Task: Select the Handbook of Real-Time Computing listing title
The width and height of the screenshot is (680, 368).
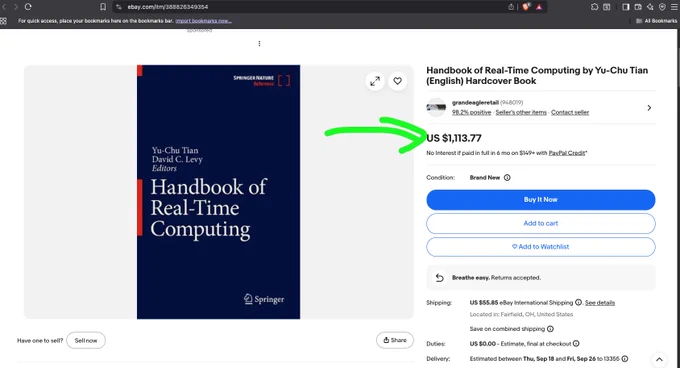Action: pos(537,75)
